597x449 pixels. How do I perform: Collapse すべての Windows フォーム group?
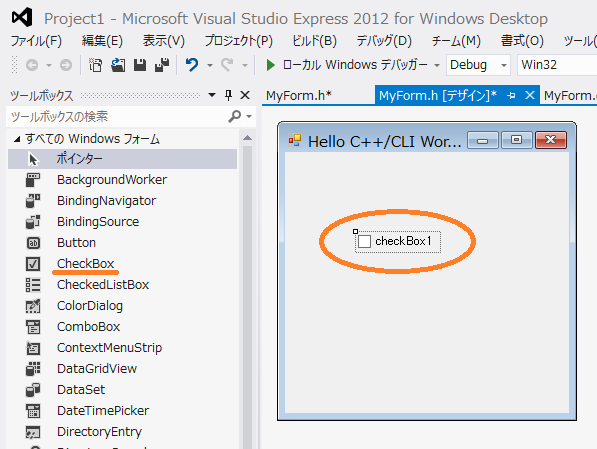17,139
